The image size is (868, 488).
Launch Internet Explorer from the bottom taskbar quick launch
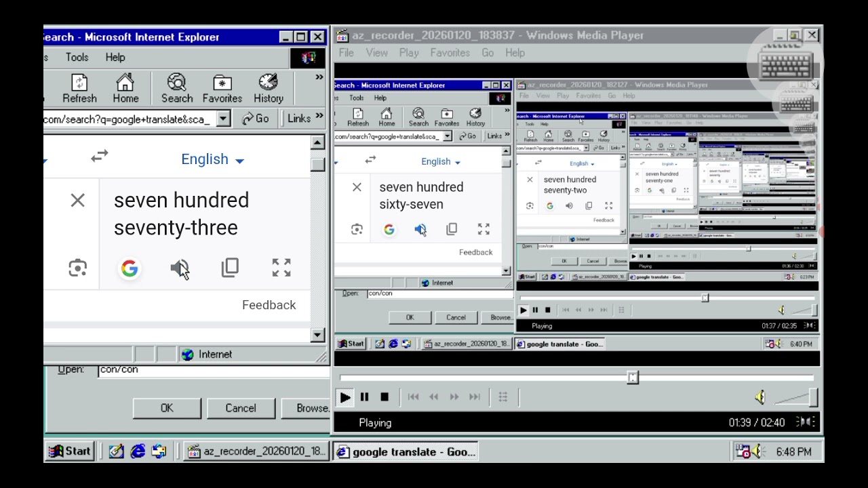(x=138, y=451)
